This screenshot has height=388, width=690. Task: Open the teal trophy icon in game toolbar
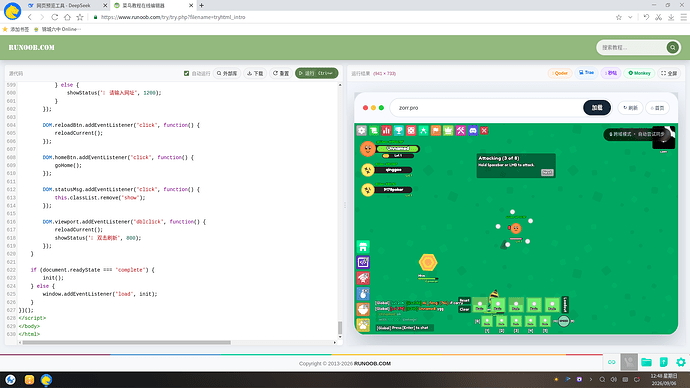tap(399, 131)
